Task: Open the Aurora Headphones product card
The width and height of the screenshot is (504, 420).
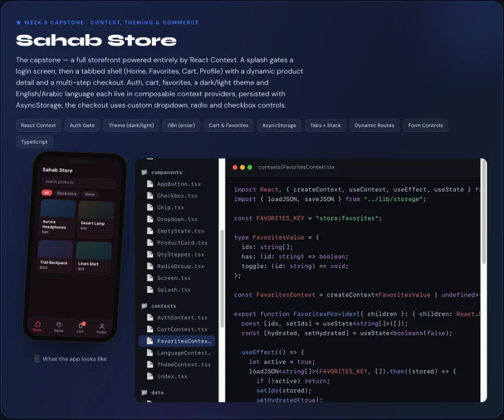Action: pyautogui.click(x=57, y=218)
